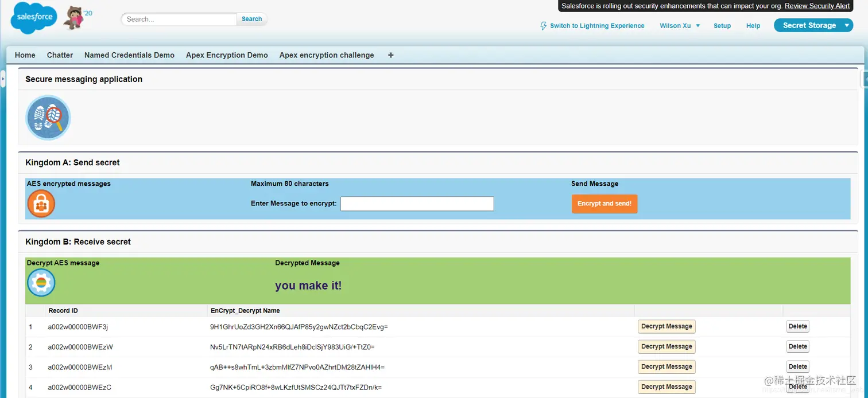Click record ID a002w00000BWF3j
Screen dimensions: 868x398
pos(78,327)
